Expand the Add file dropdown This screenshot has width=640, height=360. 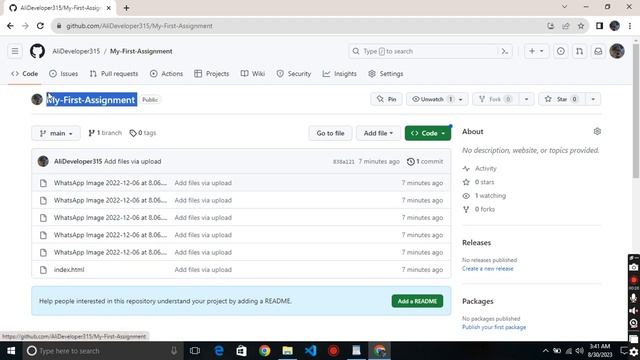point(378,133)
